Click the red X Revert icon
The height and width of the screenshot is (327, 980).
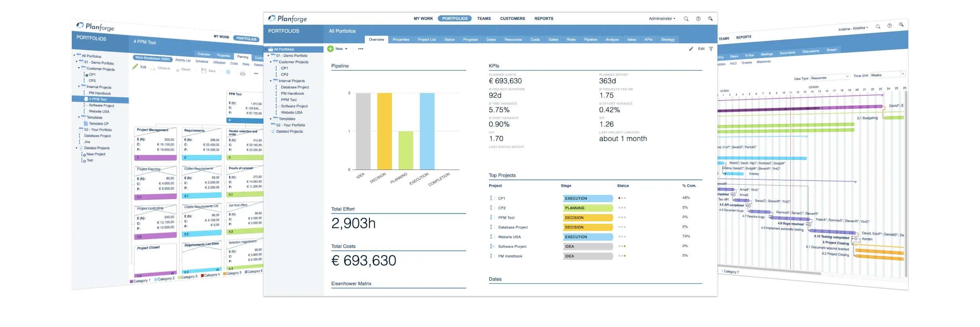178,70
